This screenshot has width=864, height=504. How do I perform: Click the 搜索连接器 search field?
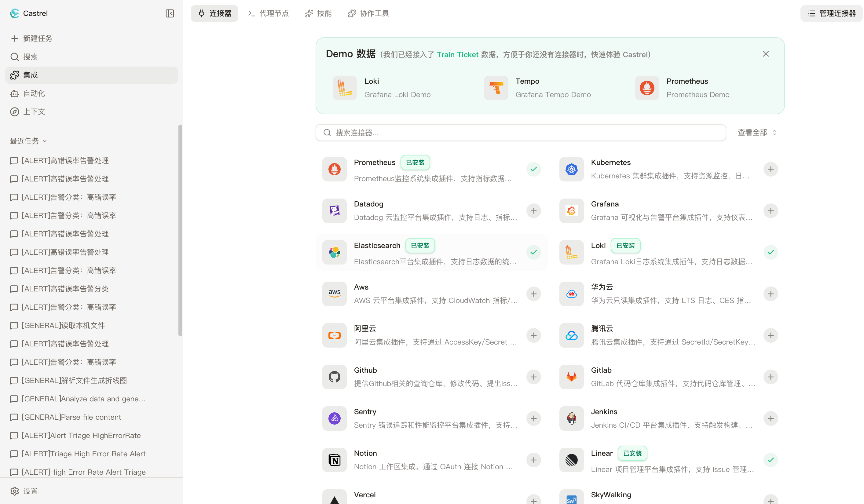click(521, 133)
